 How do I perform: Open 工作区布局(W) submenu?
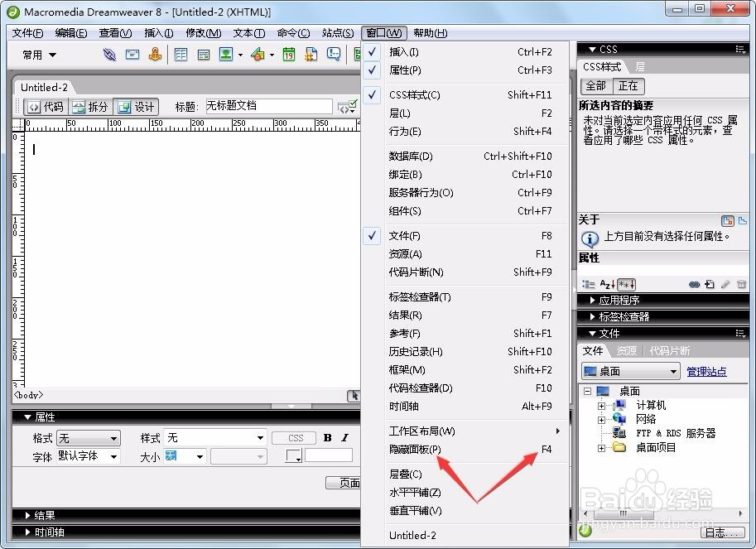pyautogui.click(x=465, y=431)
